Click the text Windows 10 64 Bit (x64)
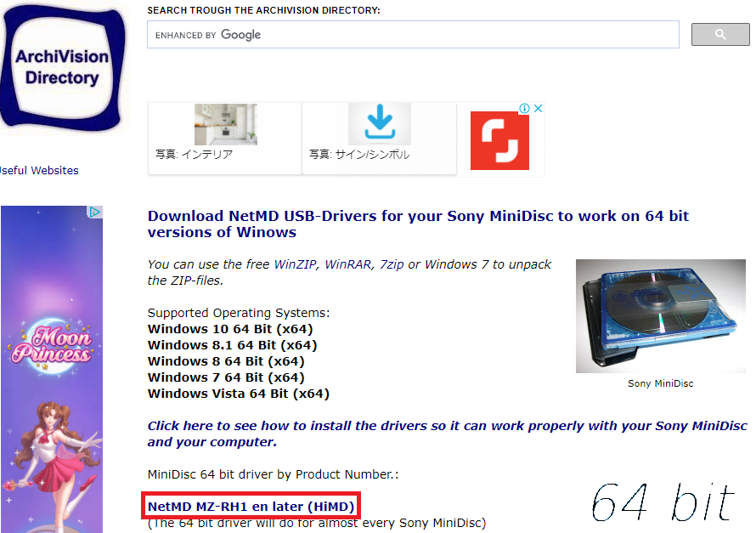This screenshot has width=756, height=533. [x=230, y=329]
